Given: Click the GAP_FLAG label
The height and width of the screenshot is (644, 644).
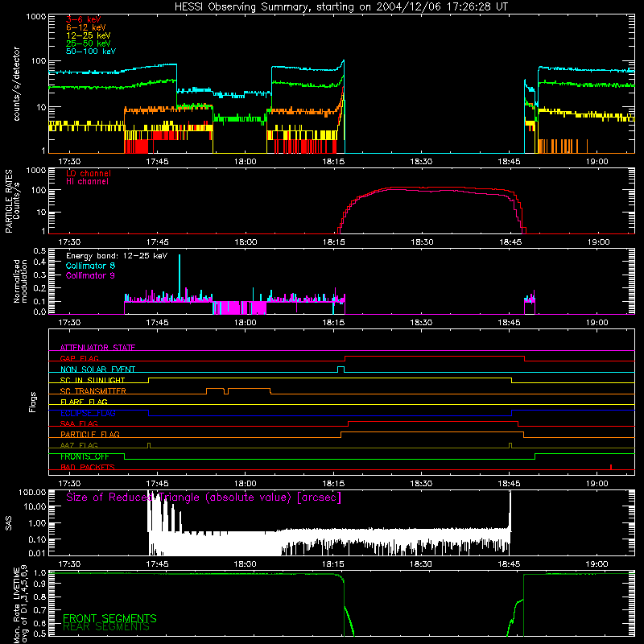Looking at the screenshot, I should pyautogui.click(x=79, y=358).
